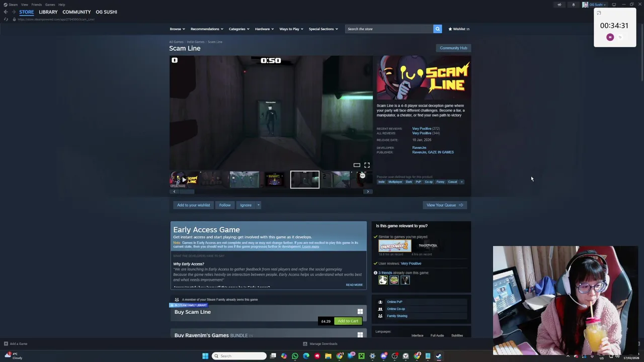This screenshot has height=362, width=644.
Task: Open RavenJm developer link
Action: 419,148
